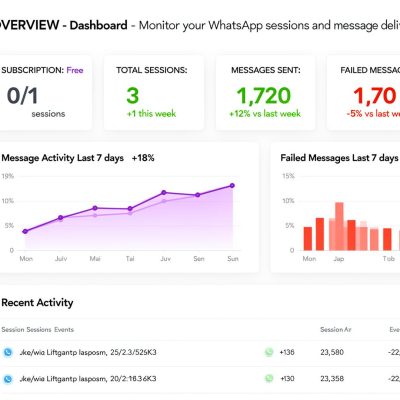Click the 1,720 messages sent value

[264, 96]
